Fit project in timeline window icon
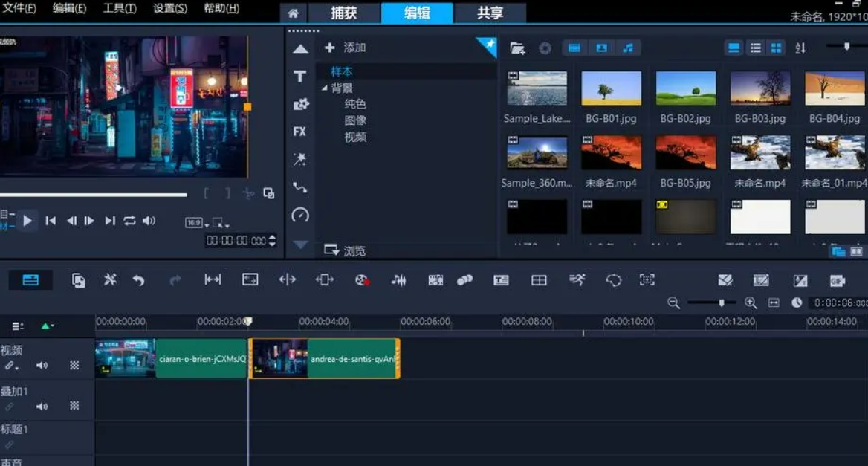This screenshot has width=868, height=466. point(774,302)
